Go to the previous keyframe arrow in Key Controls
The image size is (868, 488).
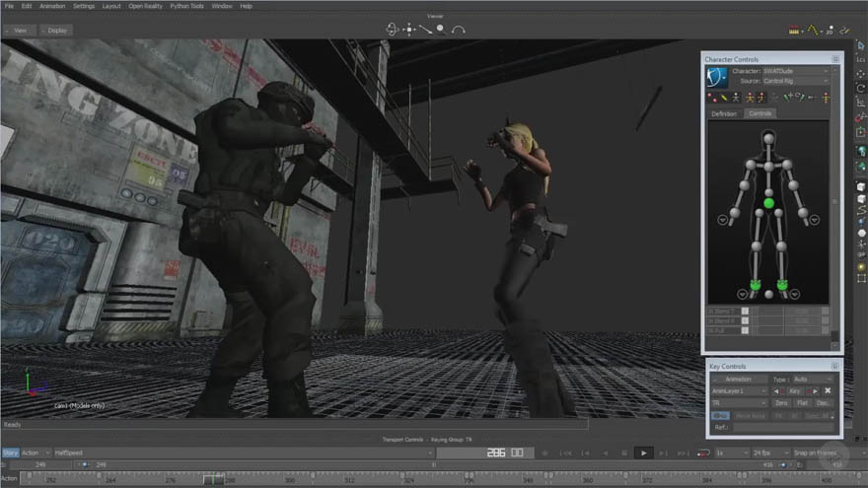tap(776, 391)
